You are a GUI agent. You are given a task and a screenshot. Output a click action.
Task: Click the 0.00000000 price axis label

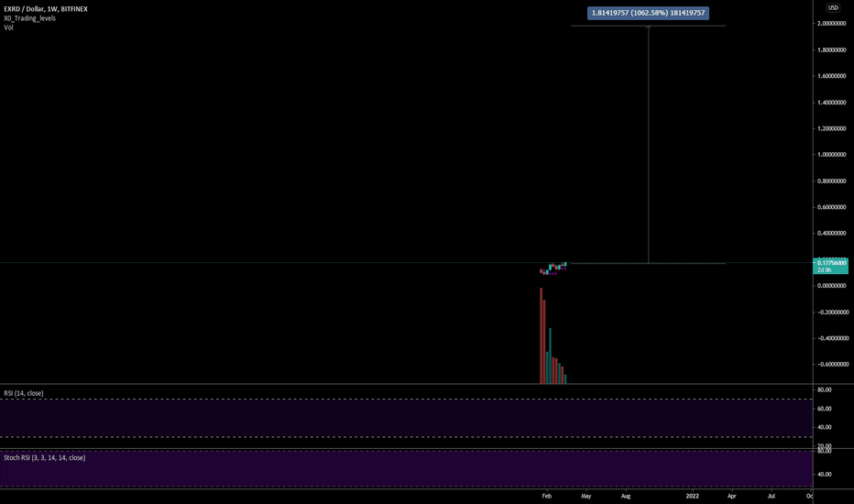[x=832, y=286]
